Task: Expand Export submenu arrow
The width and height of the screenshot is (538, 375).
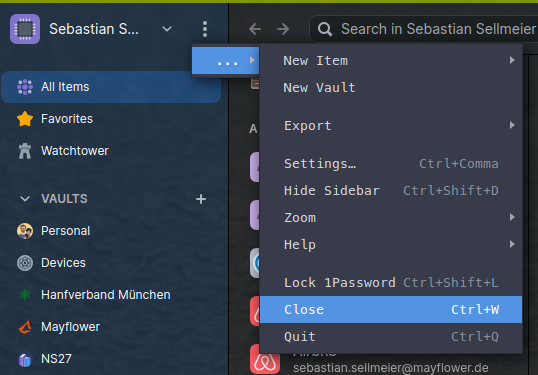Action: (512, 125)
